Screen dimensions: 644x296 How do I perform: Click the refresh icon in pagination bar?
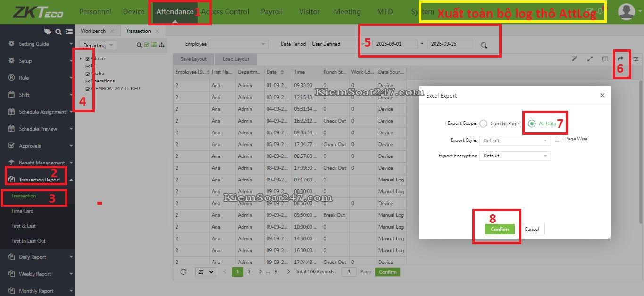pos(184,272)
